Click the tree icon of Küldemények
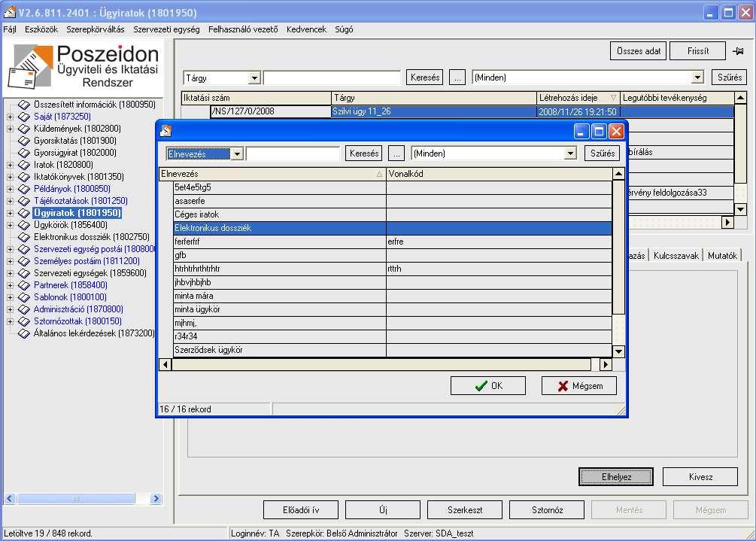This screenshot has width=756, height=541. coord(24,129)
